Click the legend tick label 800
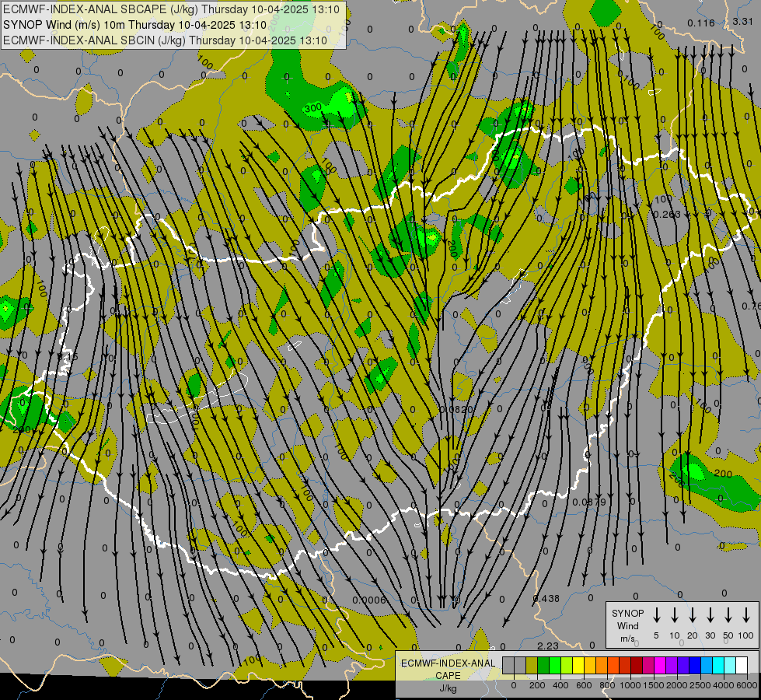Image resolution: width=761 pixels, height=700 pixels. tap(607, 685)
